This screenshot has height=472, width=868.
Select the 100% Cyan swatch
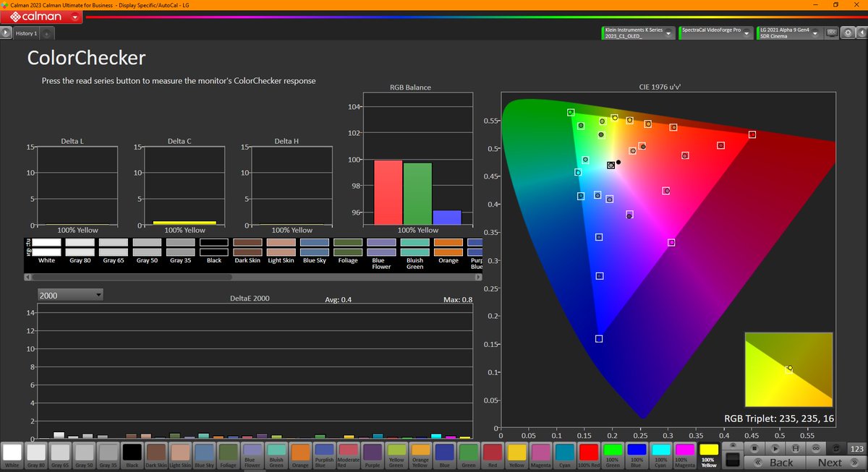(660, 455)
